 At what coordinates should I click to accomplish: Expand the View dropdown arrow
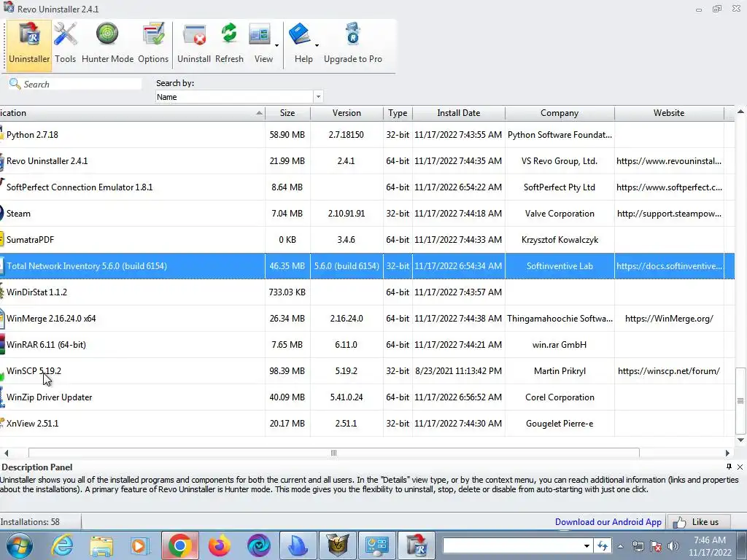coord(276,46)
